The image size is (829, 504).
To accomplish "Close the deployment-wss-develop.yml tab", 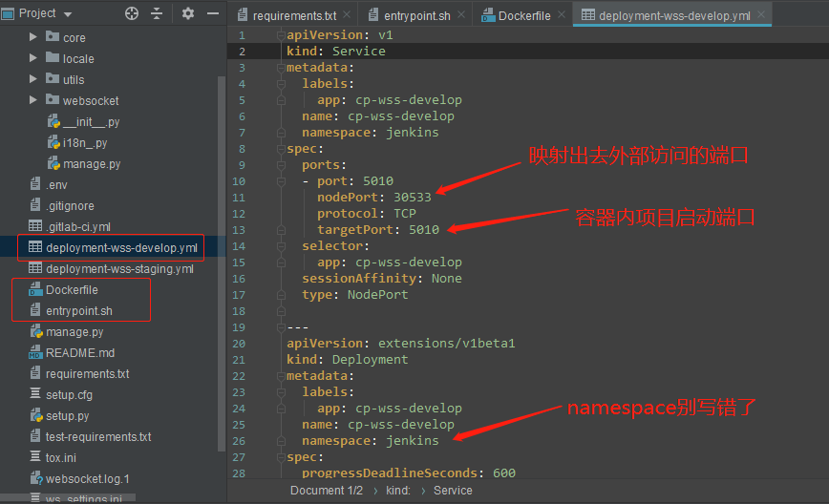I will point(761,14).
